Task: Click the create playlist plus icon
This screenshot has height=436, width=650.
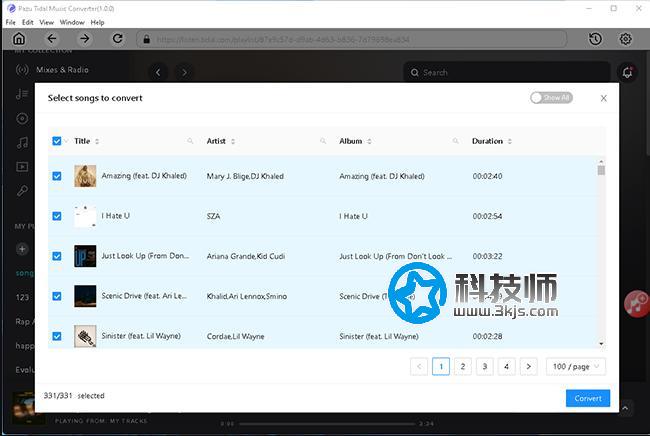Action: (x=22, y=249)
